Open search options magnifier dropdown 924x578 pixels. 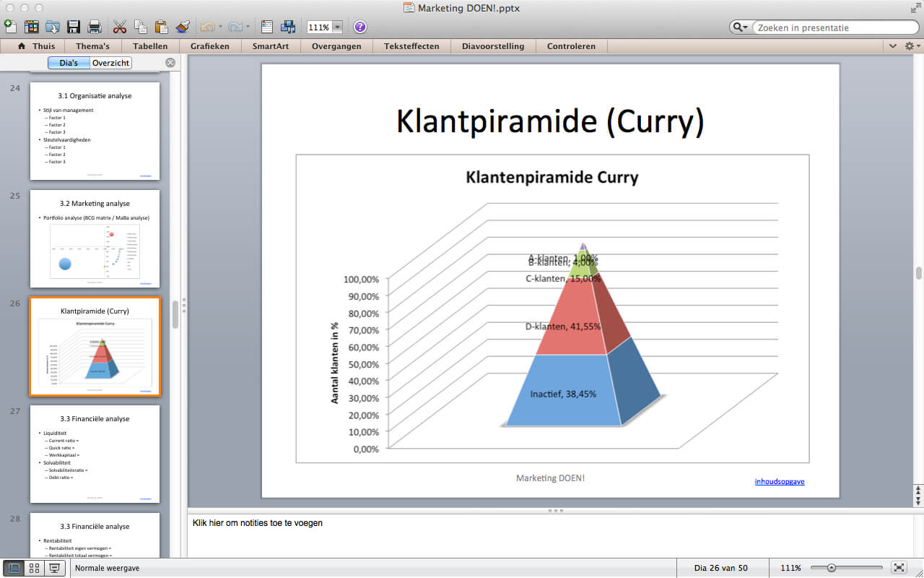click(741, 27)
